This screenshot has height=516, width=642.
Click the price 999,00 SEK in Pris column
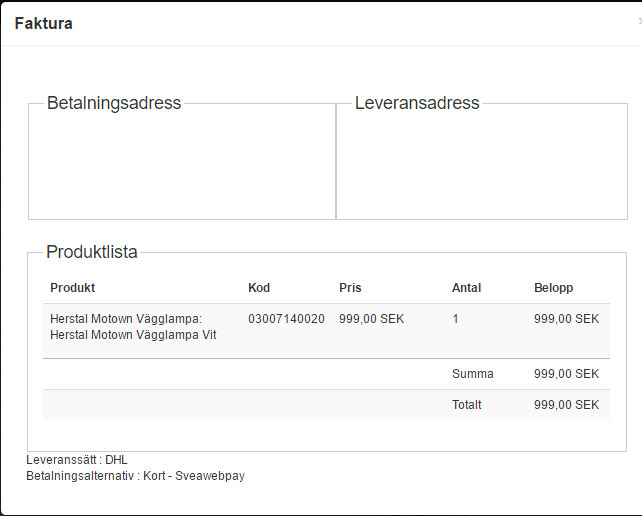[x=372, y=319]
